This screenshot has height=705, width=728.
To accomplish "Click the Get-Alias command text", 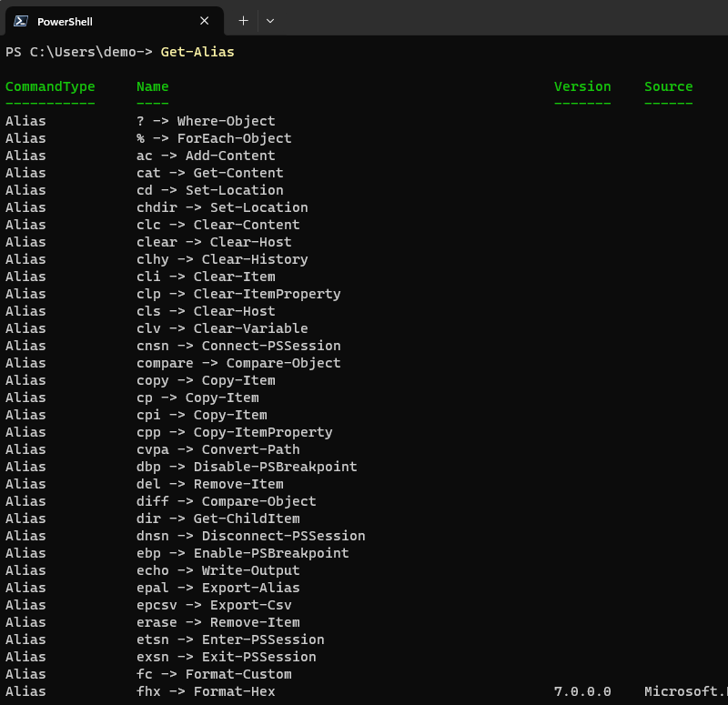I will (x=197, y=52).
